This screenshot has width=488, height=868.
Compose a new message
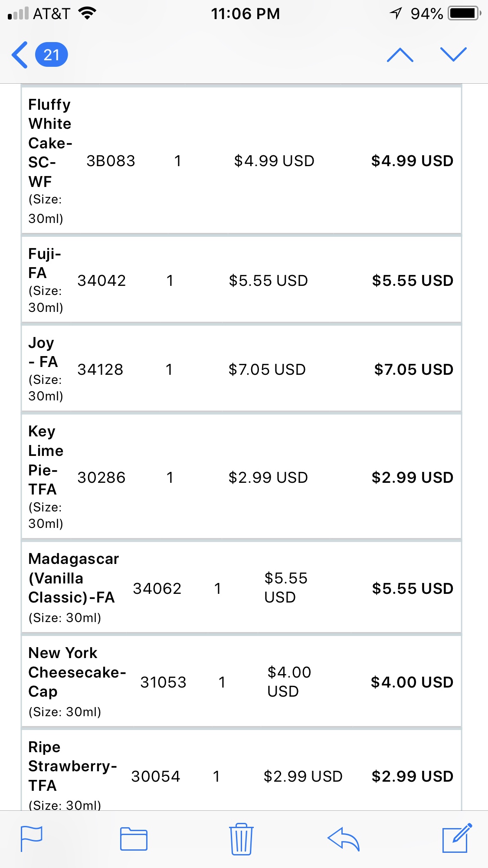point(456,838)
